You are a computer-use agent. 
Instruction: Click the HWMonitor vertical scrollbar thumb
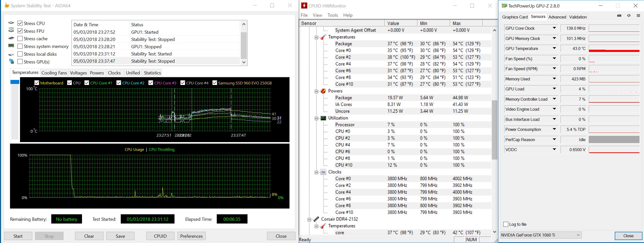pyautogui.click(x=494, y=130)
